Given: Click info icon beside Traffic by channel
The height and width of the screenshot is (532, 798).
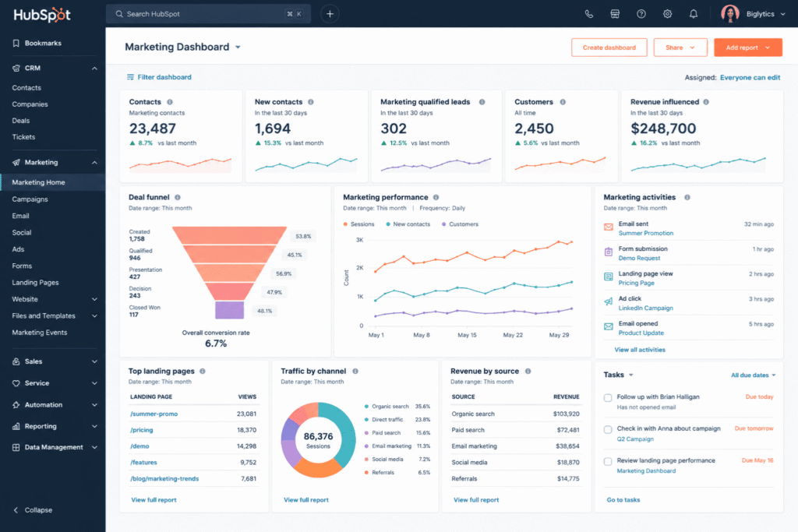Looking at the screenshot, I should click(x=355, y=372).
